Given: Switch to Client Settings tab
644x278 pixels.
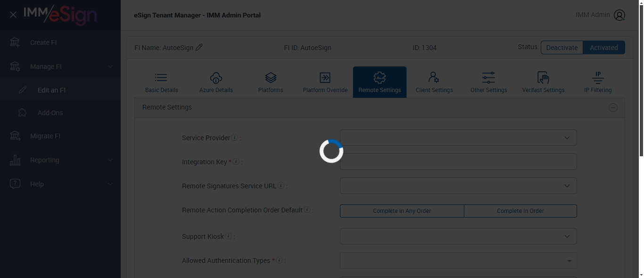Looking at the screenshot, I should click(434, 82).
